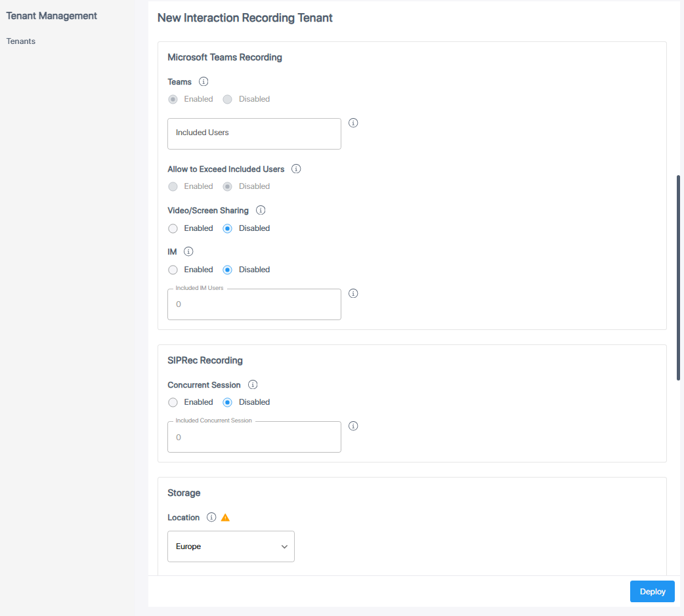The height and width of the screenshot is (616, 684).
Task: Click the Included Users input field
Action: click(x=254, y=134)
